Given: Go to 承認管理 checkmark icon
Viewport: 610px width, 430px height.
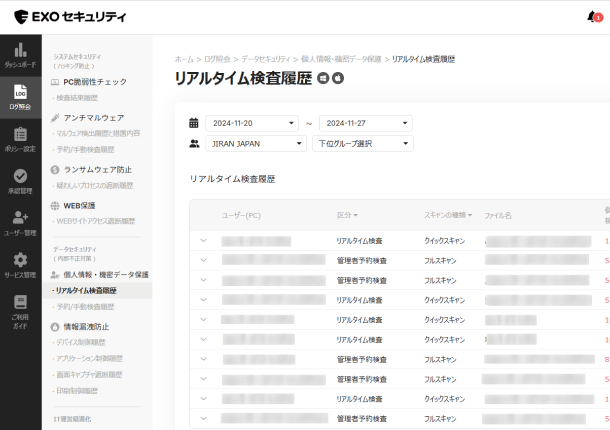Looking at the screenshot, I should pyautogui.click(x=20, y=176).
